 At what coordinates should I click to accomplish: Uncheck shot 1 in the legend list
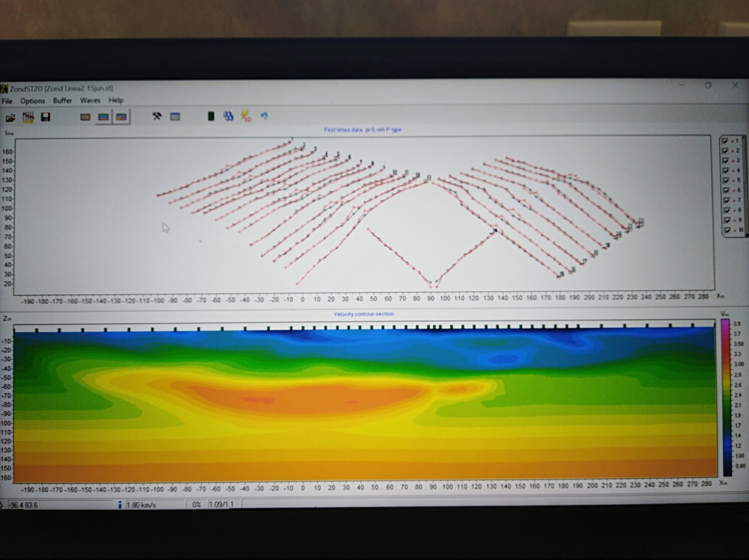[x=725, y=141]
